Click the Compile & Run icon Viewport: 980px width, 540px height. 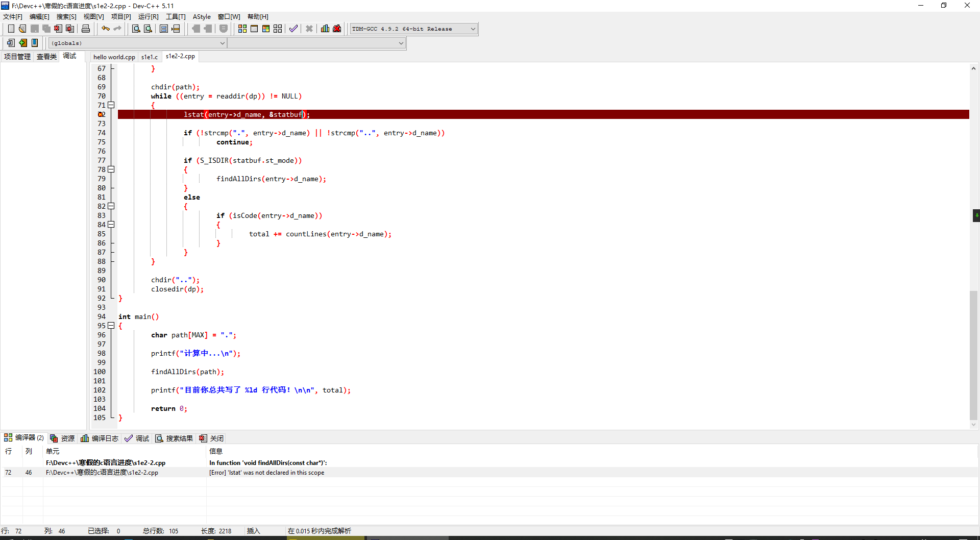(266, 29)
